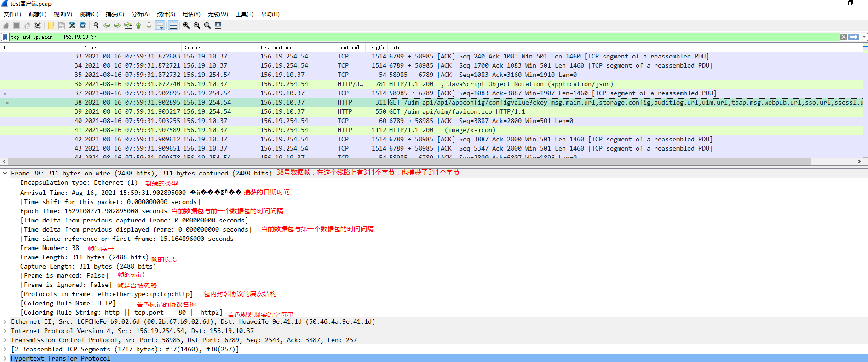Click the display filter input field
The width and height of the screenshot is (868, 362).
[424, 37]
